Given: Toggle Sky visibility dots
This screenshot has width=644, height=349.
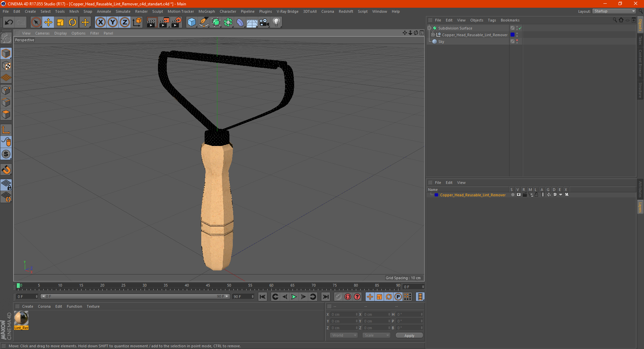Looking at the screenshot, I should click(517, 41).
